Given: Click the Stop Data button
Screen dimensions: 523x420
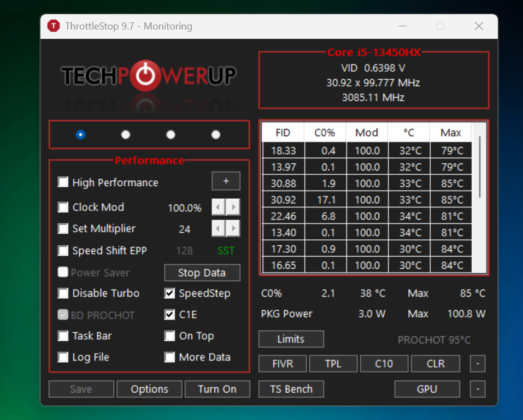Looking at the screenshot, I should [x=202, y=273].
